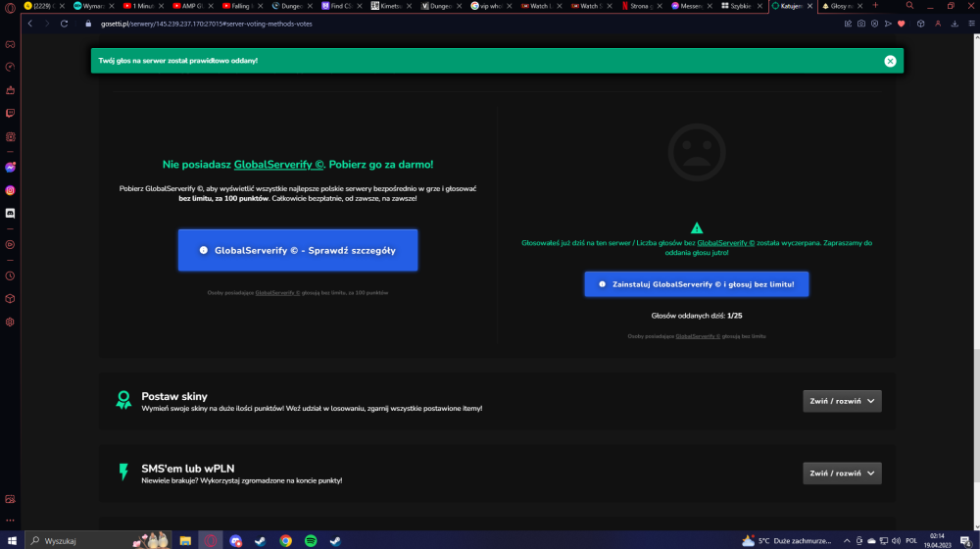
Task: Expand 'SMS'em lub wPLN' with Zwiń / rozwiń
Action: (x=842, y=474)
